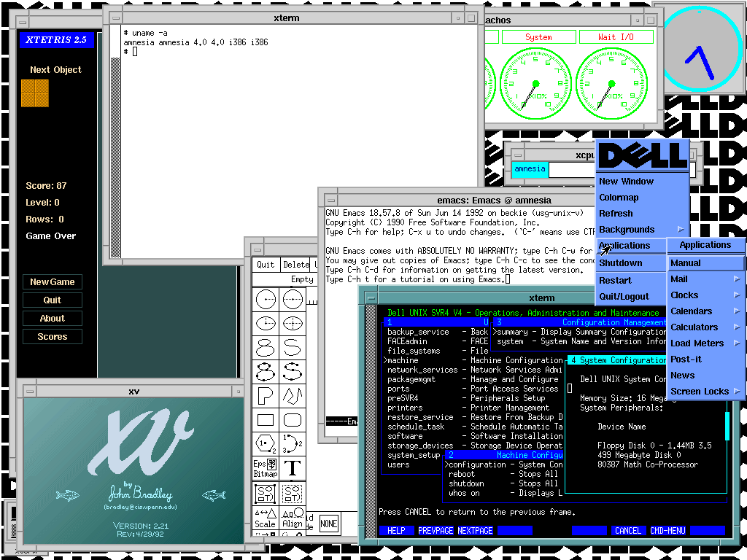747x560 pixels.
Task: Click the Wait I/O gauge dial
Action: click(612, 83)
